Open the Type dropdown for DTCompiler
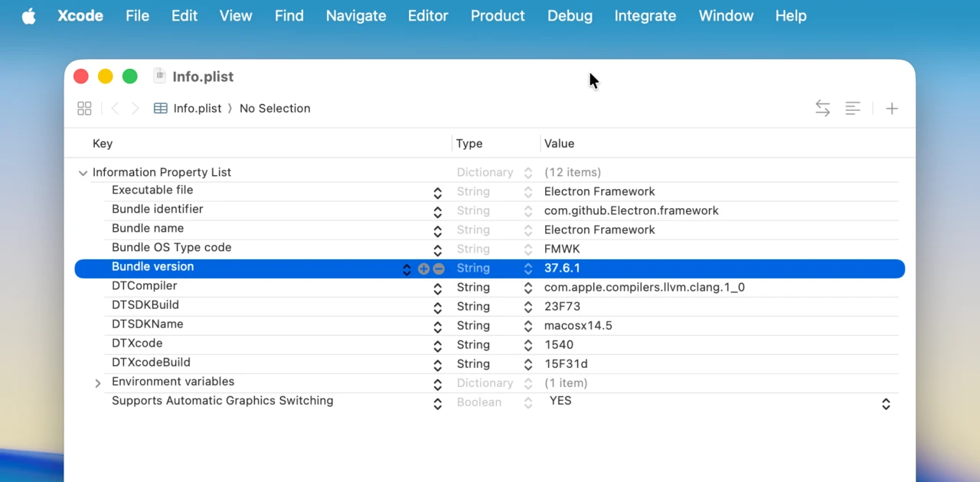The width and height of the screenshot is (980, 482). pyautogui.click(x=528, y=287)
